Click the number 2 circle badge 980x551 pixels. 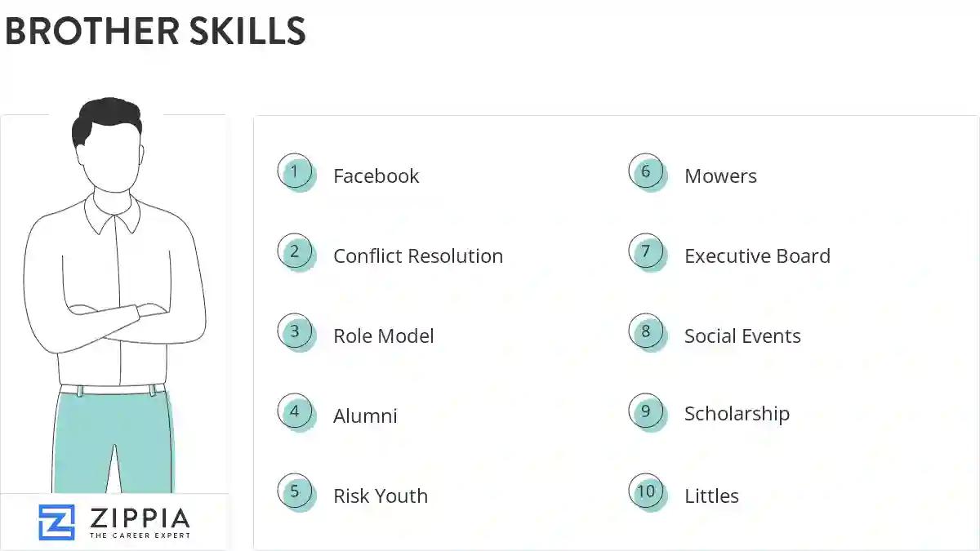pos(295,252)
